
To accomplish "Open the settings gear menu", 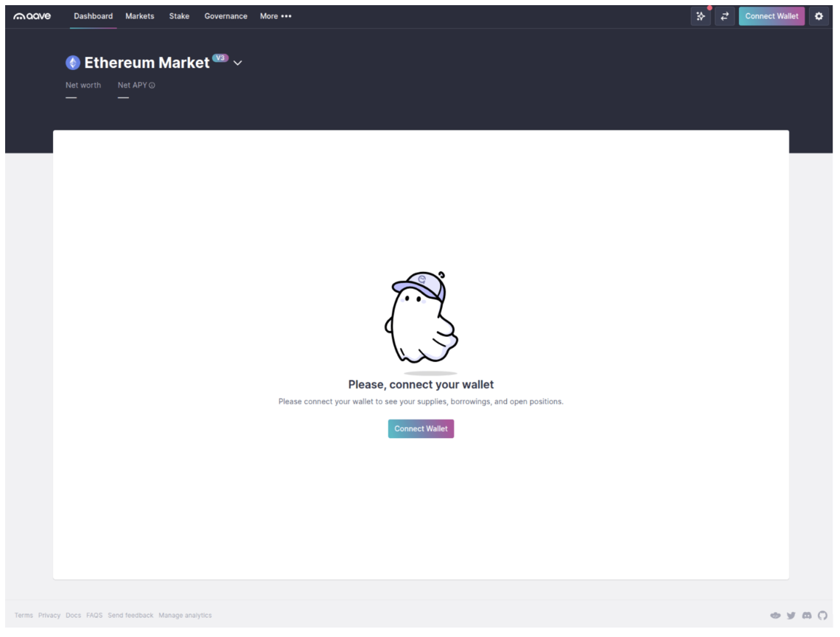I will pyautogui.click(x=819, y=15).
